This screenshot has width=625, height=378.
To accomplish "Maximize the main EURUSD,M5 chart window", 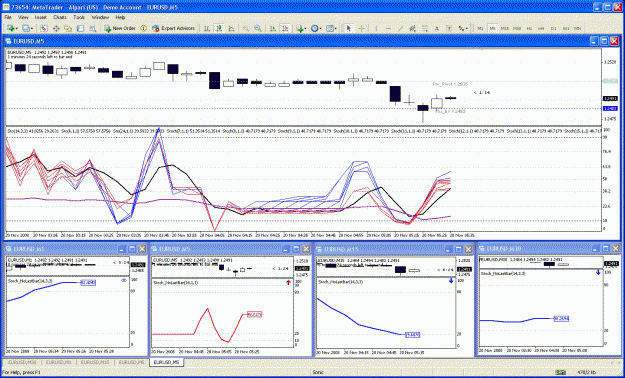I will [x=604, y=41].
